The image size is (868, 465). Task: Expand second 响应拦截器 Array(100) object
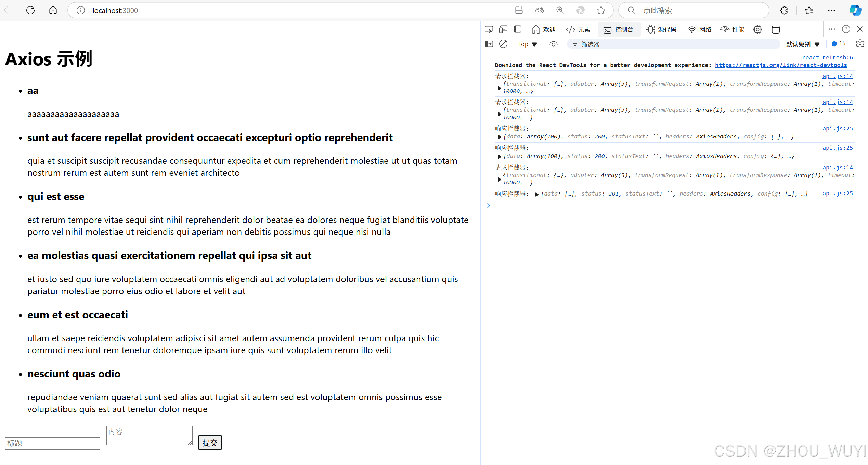500,156
